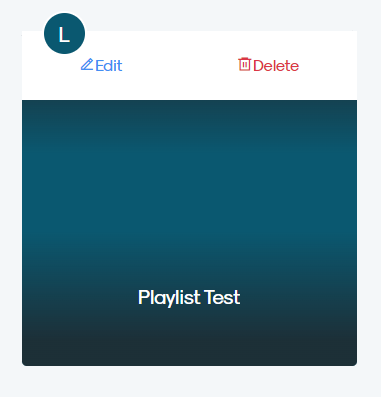Edit the Playlist Test playlist
The height and width of the screenshot is (397, 381).
[x=101, y=65]
